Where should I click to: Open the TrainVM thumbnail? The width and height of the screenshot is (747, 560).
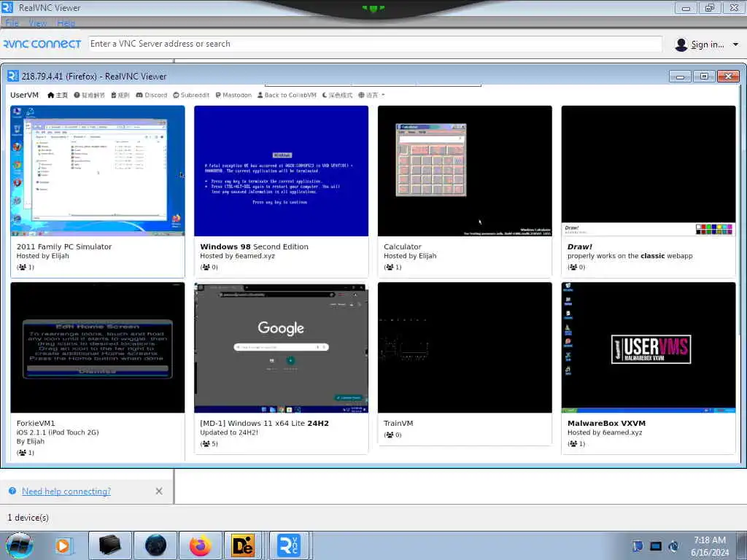click(x=465, y=348)
